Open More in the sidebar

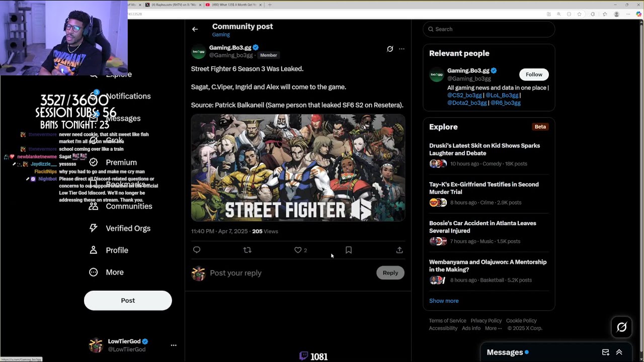[115, 272]
